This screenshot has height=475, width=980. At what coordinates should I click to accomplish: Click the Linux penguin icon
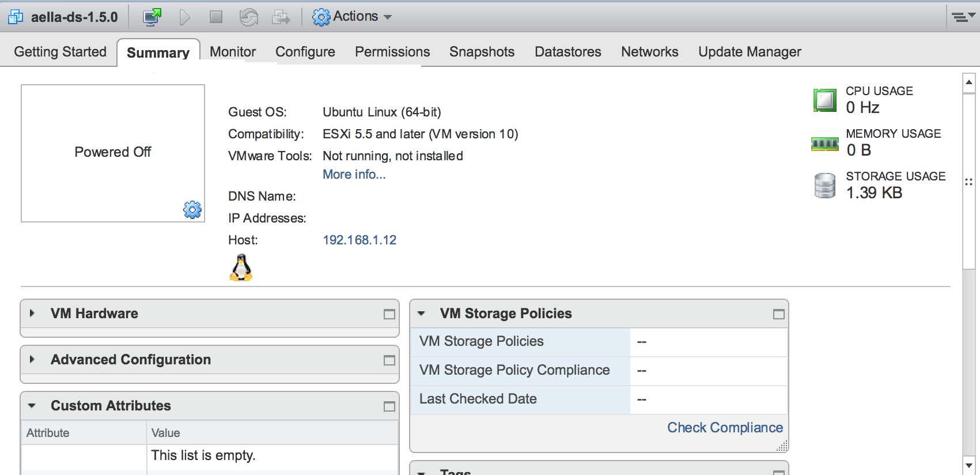241,268
